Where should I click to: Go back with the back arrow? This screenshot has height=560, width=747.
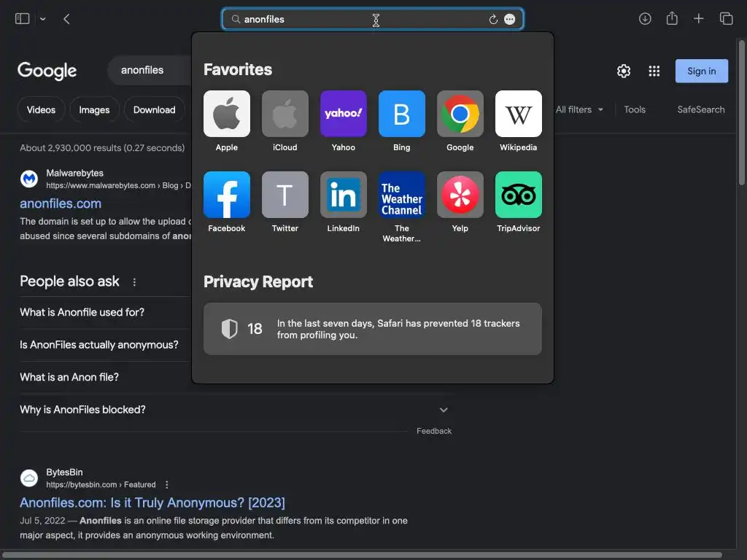[66, 19]
